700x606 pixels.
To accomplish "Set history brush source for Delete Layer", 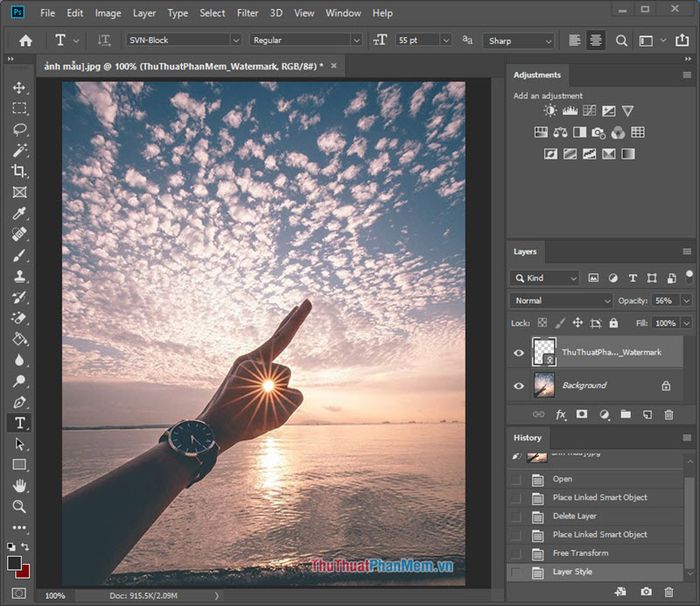I will [x=516, y=517].
